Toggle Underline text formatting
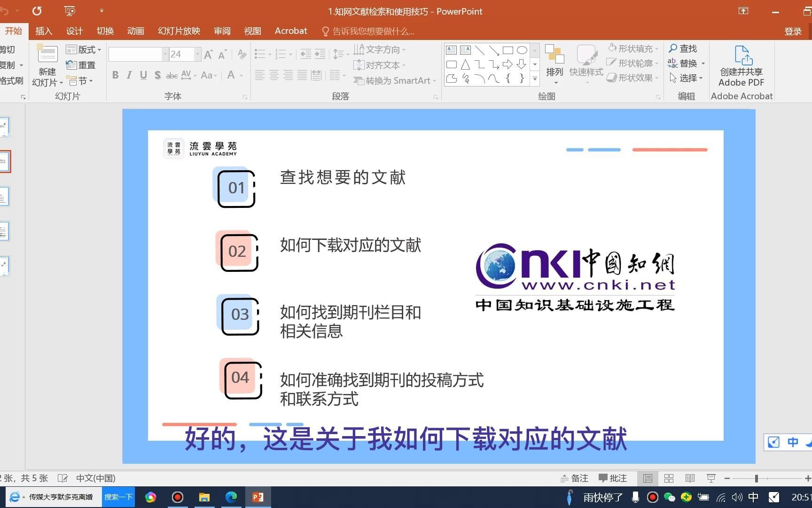The width and height of the screenshot is (812, 508). [143, 75]
